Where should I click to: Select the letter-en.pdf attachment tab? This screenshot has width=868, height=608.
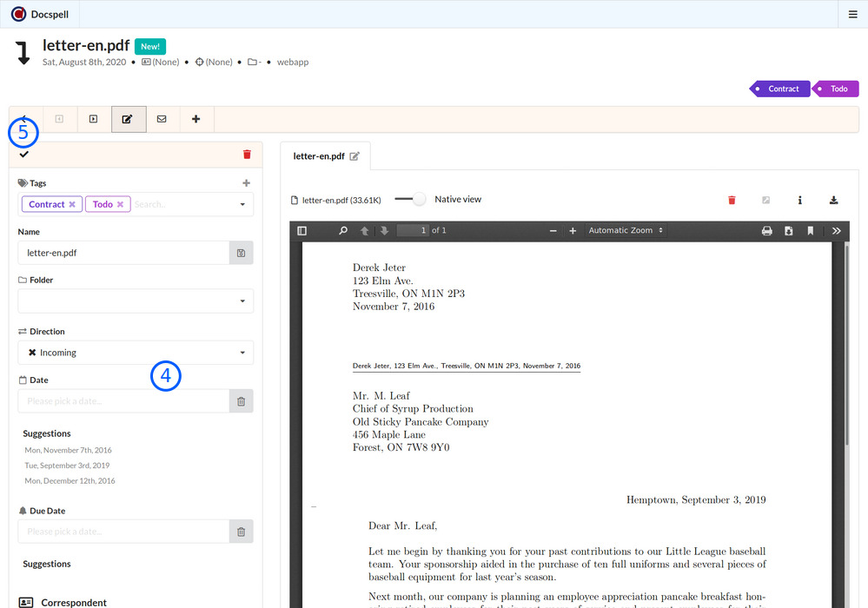pos(318,156)
